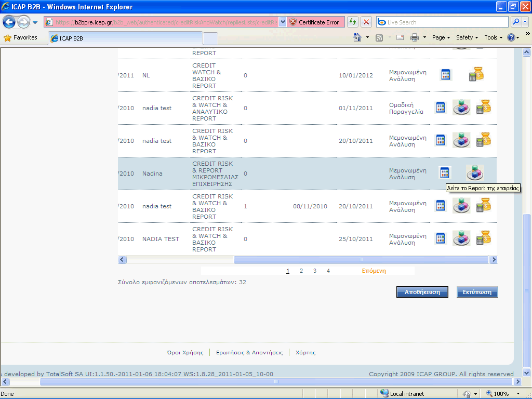Click money calculator icon in the 25/10/2011 row
Viewport: 532px width, 399px height.
coord(484,238)
